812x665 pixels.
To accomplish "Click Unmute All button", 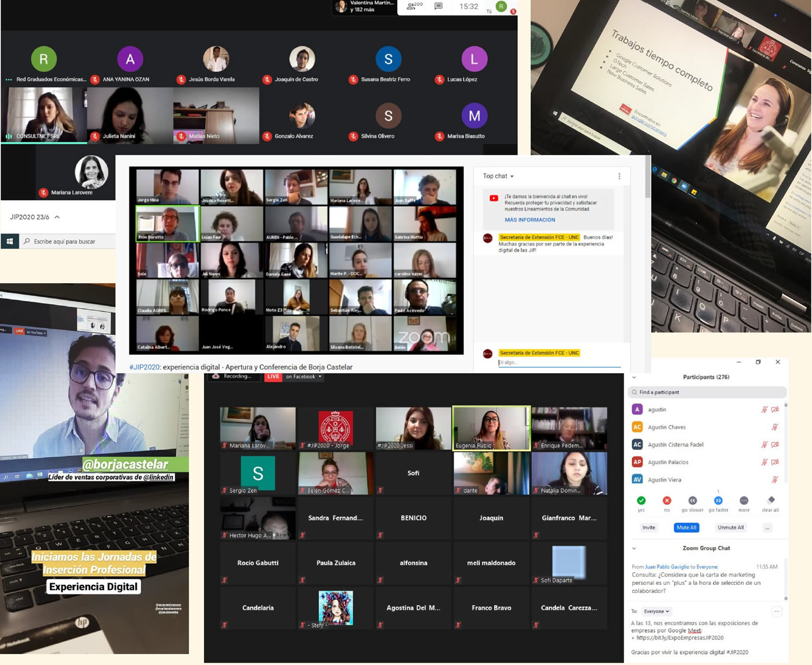I will [x=730, y=527].
